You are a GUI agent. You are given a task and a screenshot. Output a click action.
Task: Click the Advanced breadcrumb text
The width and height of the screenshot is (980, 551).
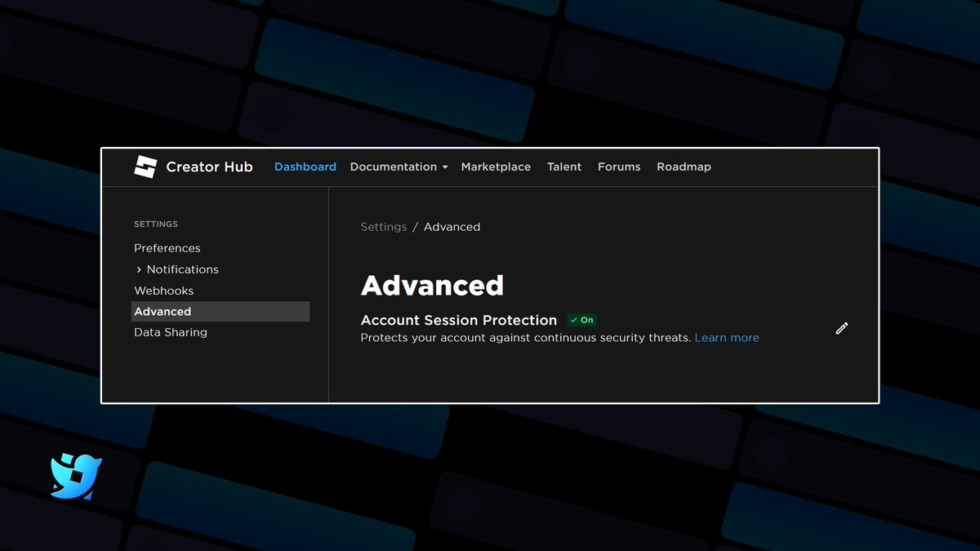[452, 227]
